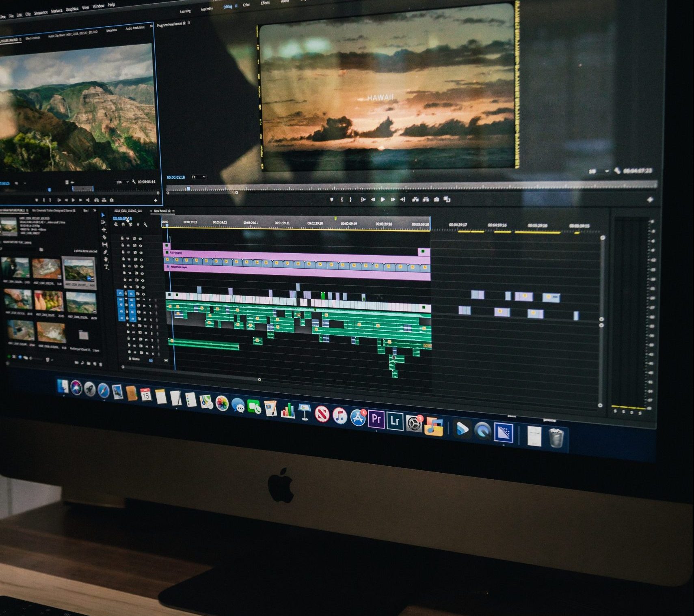Select the Pen tool
This screenshot has width=694, height=616.
click(x=105, y=252)
